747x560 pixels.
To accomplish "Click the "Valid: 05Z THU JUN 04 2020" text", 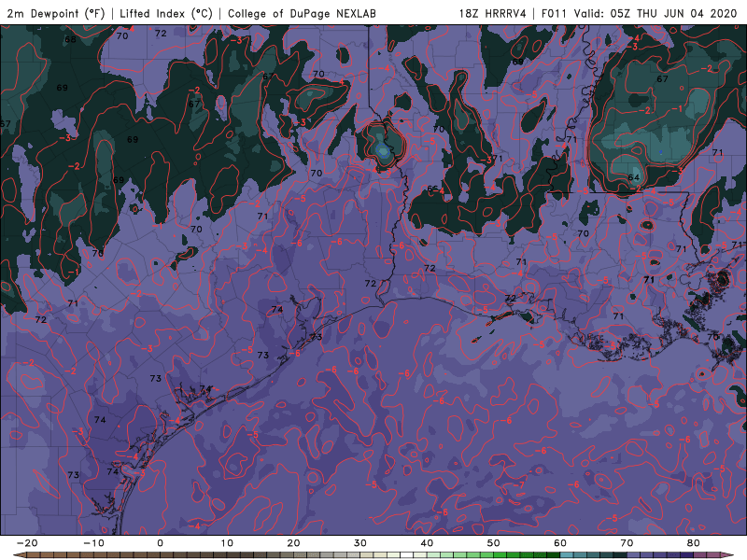I will [655, 13].
